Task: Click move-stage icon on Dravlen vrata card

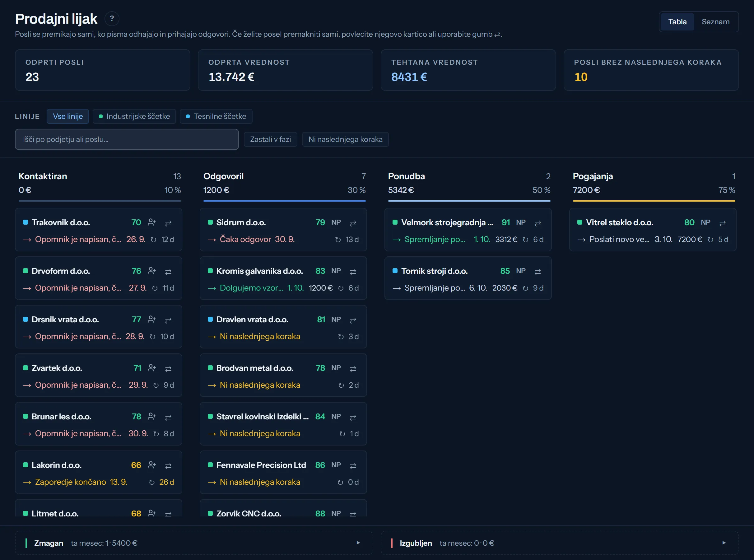Action: tap(353, 320)
